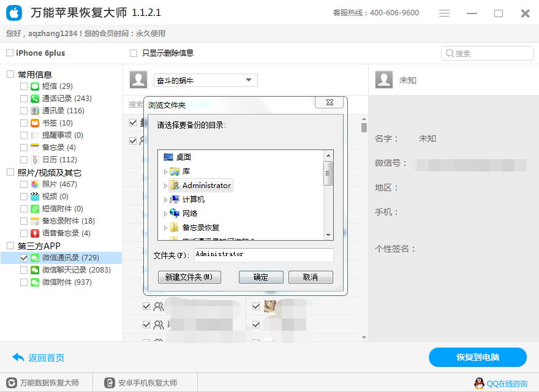Toggle the iPhone 6plus checkbox

[x=10, y=53]
